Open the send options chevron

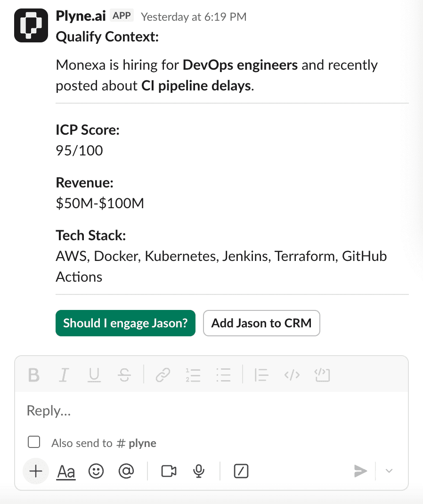pos(388,471)
